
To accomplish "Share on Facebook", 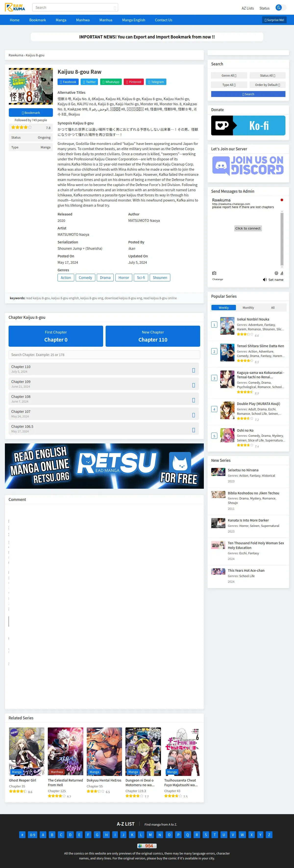I will coord(68,82).
